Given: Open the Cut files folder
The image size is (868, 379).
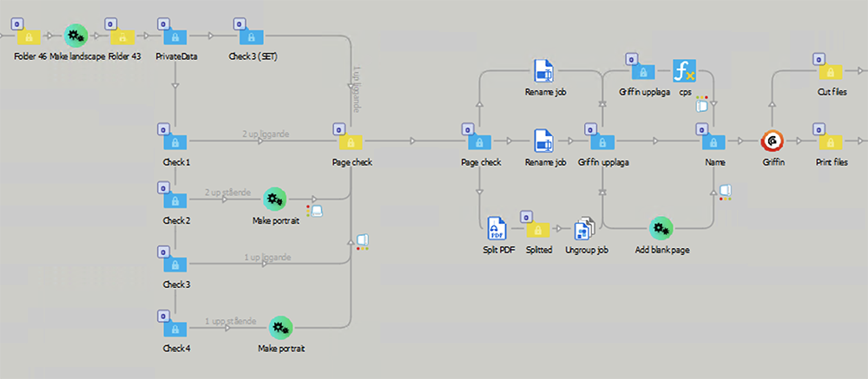Looking at the screenshot, I should point(832,71).
